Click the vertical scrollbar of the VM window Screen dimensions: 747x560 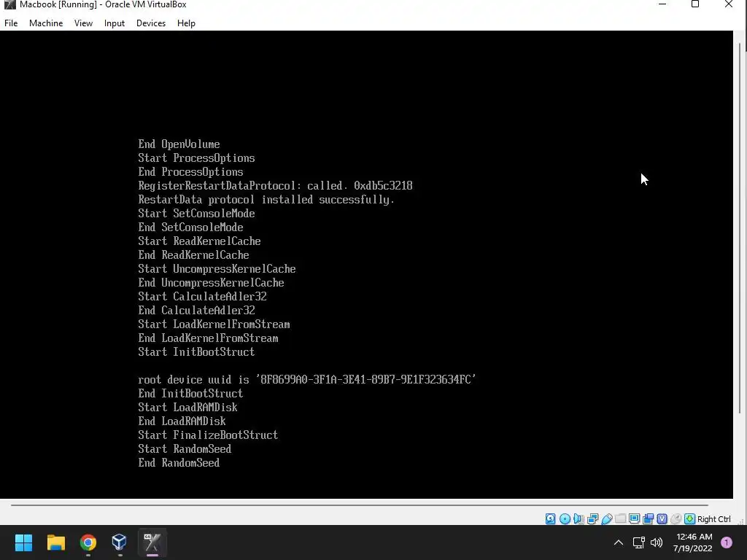[740, 228]
